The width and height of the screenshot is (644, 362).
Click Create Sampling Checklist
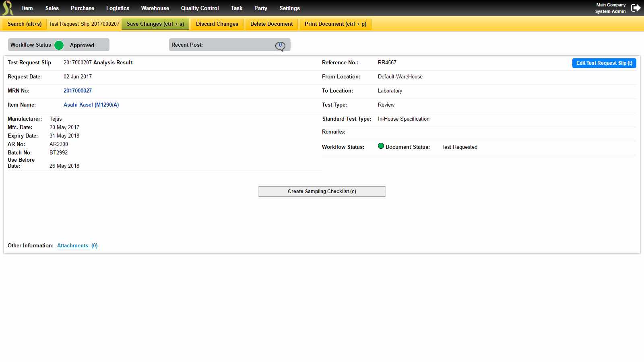point(322,191)
